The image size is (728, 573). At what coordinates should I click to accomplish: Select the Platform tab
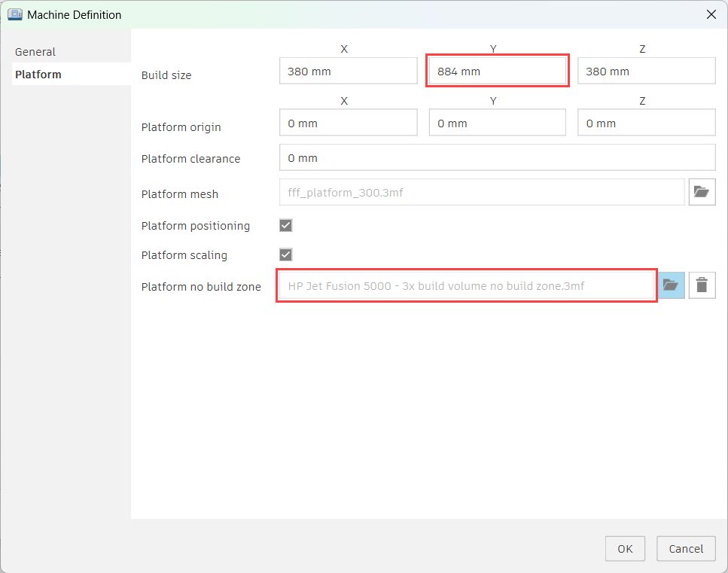[x=38, y=75]
